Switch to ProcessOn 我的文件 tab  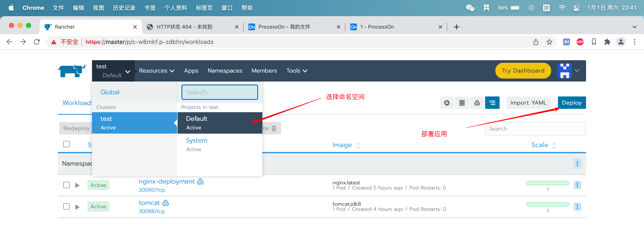(x=294, y=27)
